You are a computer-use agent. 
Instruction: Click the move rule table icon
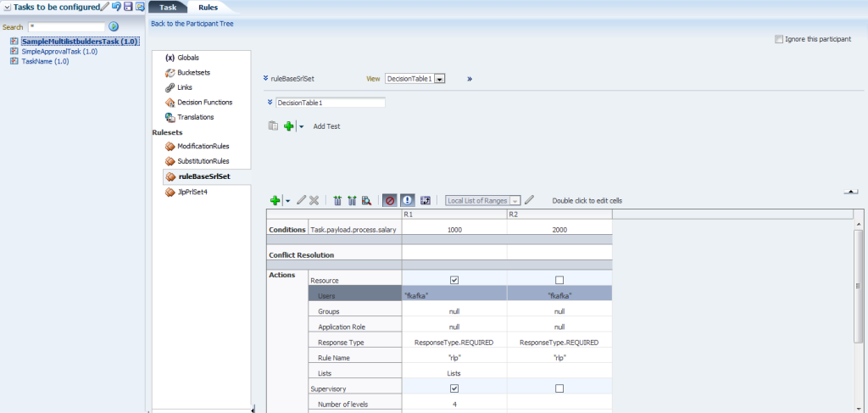coord(426,200)
